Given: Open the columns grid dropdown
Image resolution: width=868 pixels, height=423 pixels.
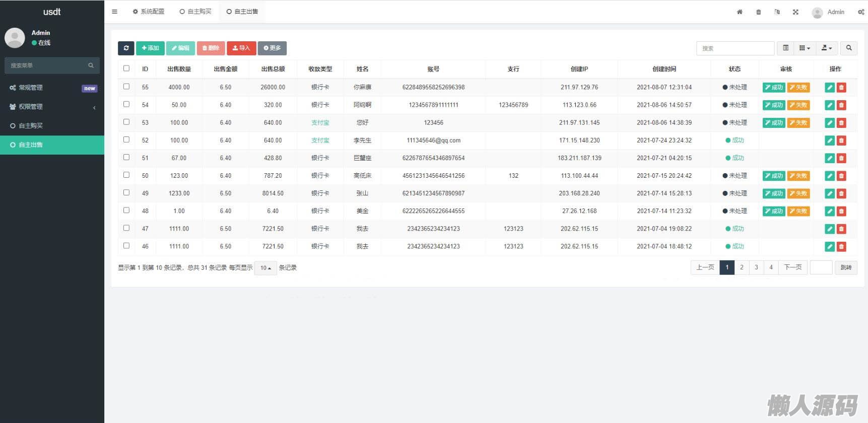Looking at the screenshot, I should pyautogui.click(x=805, y=48).
